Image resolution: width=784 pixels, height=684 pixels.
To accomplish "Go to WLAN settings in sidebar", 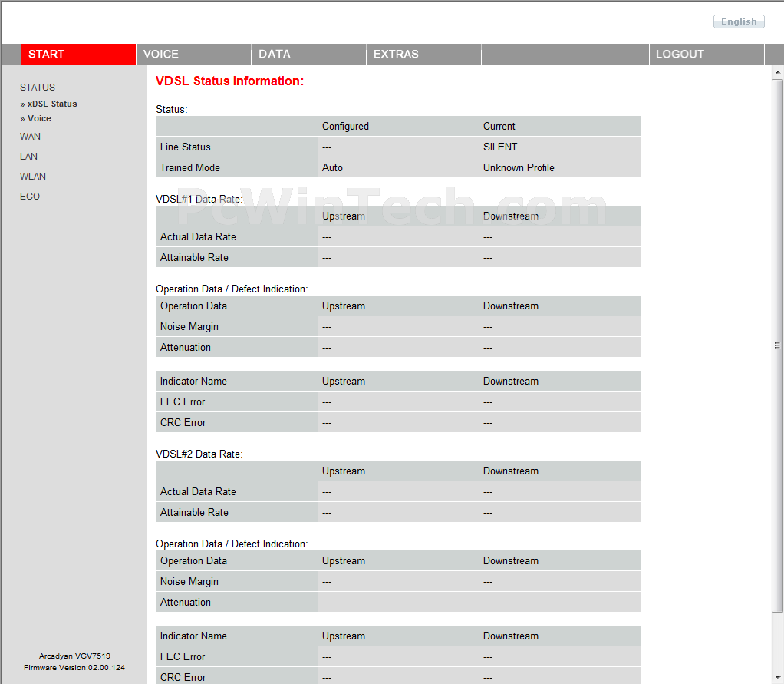I will coord(33,176).
